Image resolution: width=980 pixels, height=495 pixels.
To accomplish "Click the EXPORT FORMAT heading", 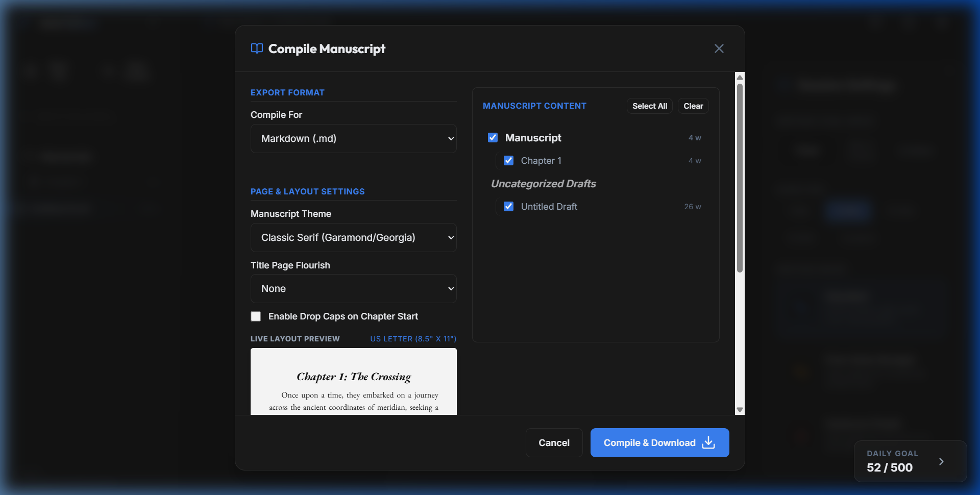I will (x=287, y=92).
